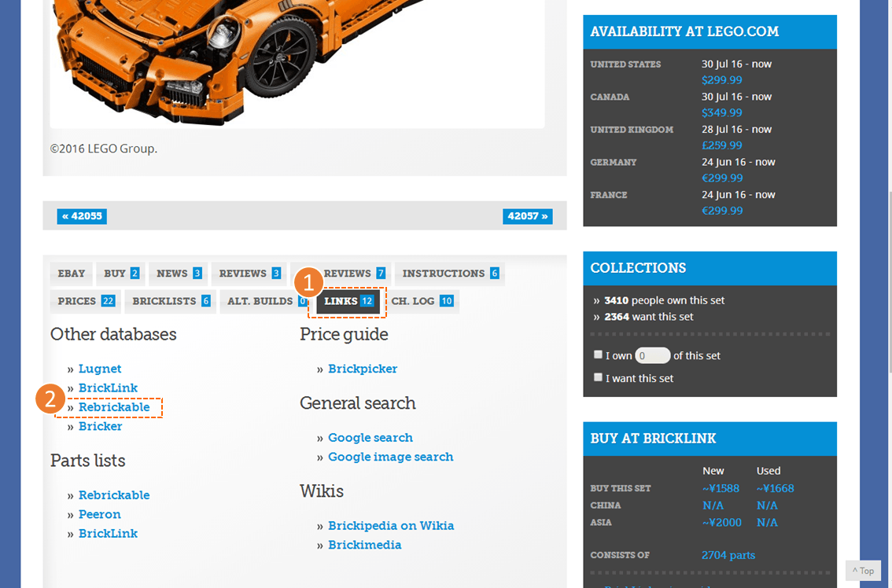
Task: Open Rebrickable under Other databases
Action: pyautogui.click(x=114, y=407)
